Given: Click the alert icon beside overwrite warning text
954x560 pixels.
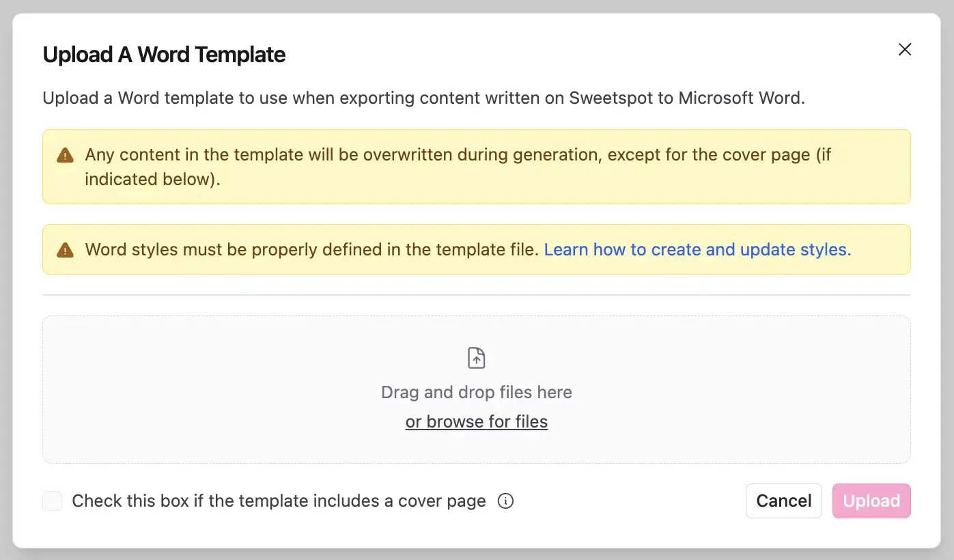Looking at the screenshot, I should tap(64, 155).
